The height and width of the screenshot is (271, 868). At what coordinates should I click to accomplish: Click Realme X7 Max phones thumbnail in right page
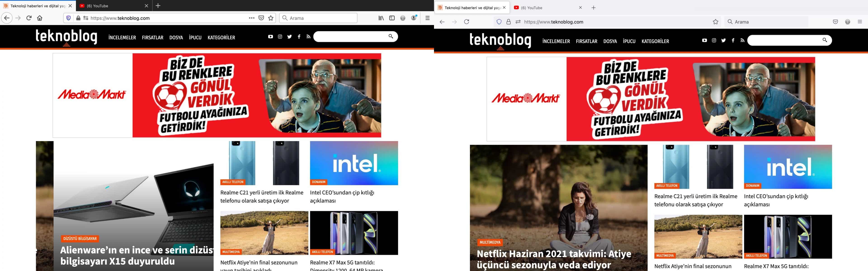[x=788, y=237]
